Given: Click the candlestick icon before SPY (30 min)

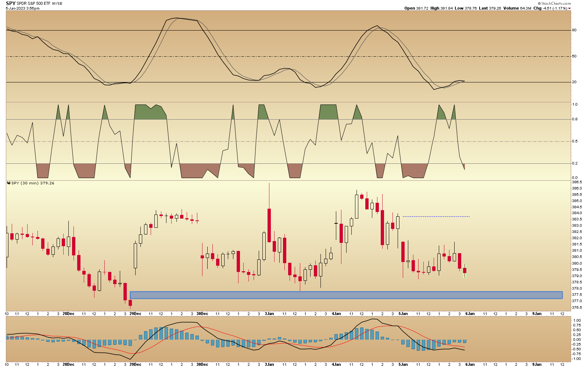Looking at the screenshot, I should point(8,183).
